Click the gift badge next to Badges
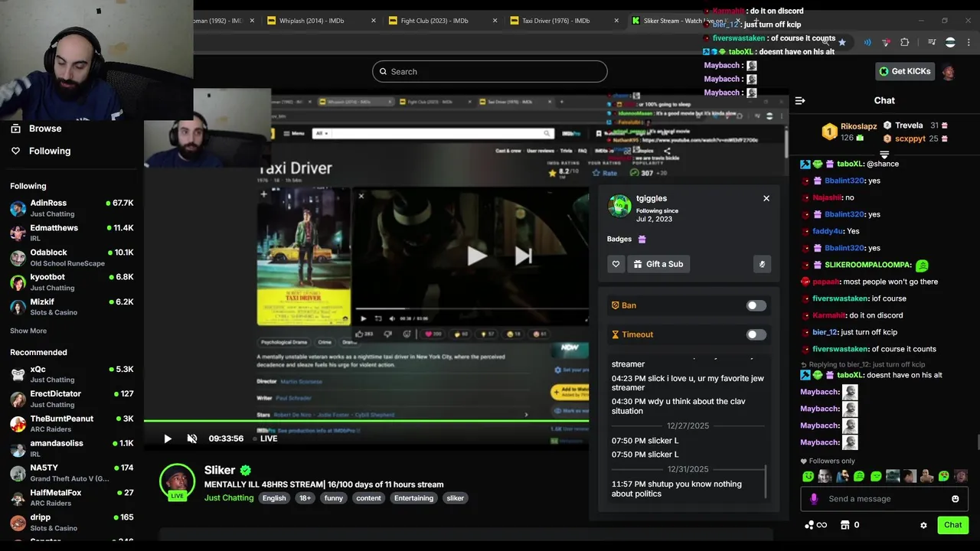Image resolution: width=980 pixels, height=551 pixels. point(642,239)
